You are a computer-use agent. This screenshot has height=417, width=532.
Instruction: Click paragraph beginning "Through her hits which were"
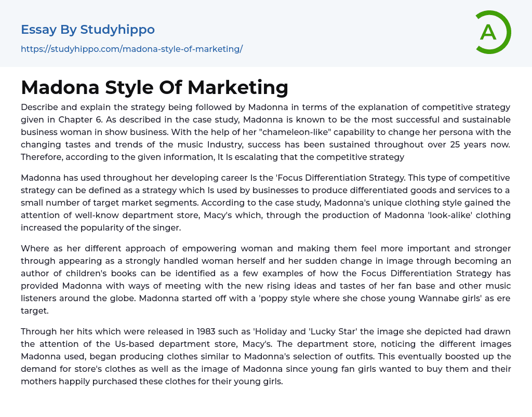coord(265,356)
